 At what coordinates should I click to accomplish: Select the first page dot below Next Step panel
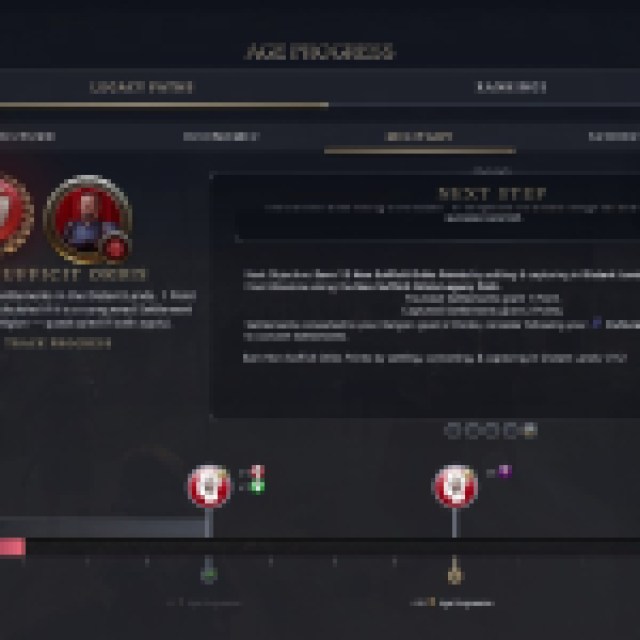click(x=451, y=431)
